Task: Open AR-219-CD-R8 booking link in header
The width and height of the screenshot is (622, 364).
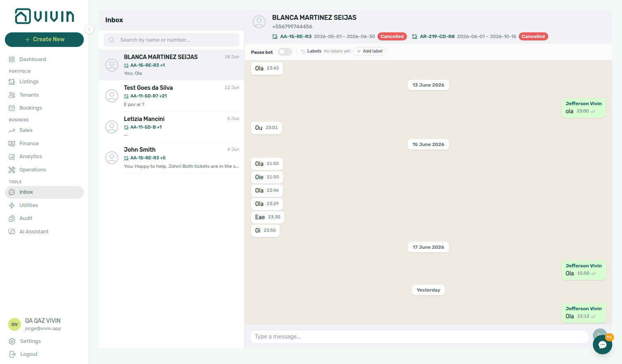Action: tap(437, 36)
